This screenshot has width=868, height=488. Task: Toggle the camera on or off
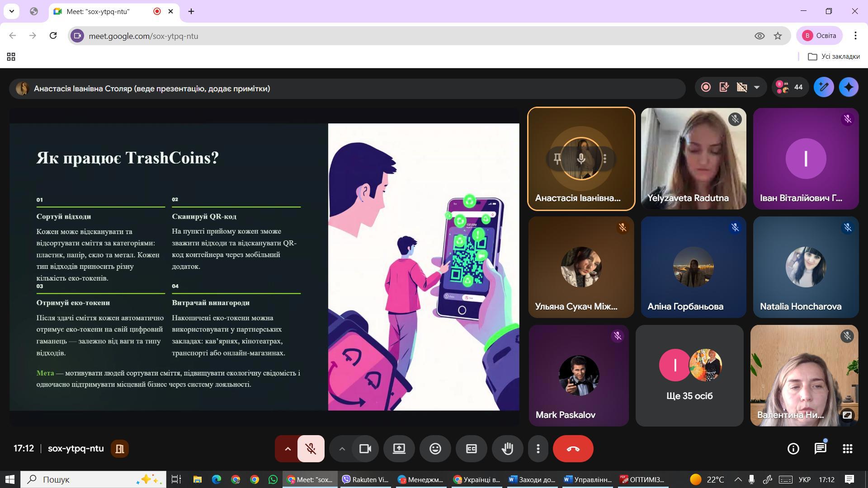[x=365, y=449]
